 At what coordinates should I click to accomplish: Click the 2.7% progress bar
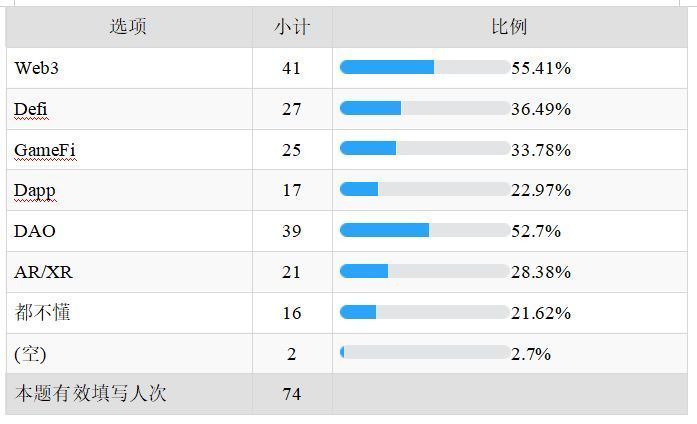[424, 353]
